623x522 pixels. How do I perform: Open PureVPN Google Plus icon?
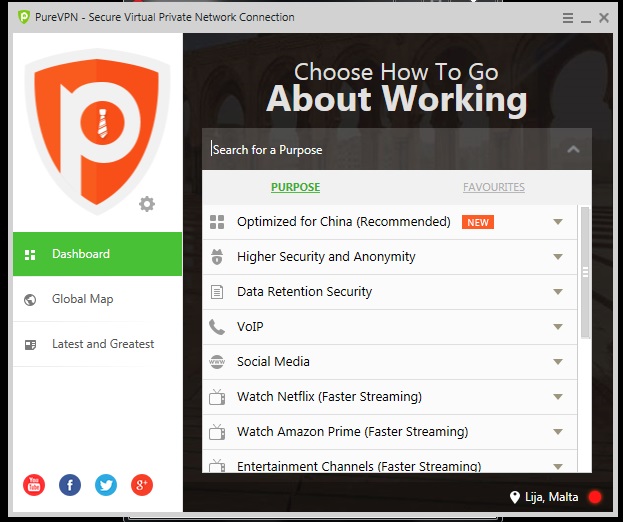pyautogui.click(x=142, y=485)
